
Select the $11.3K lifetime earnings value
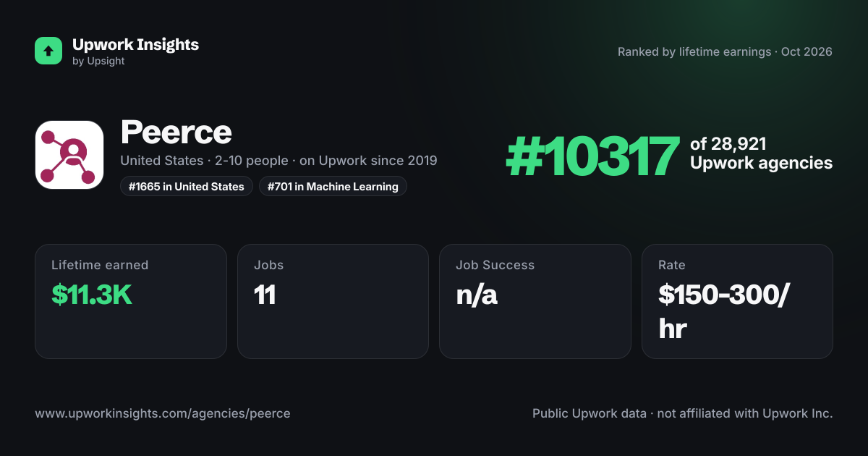click(x=92, y=295)
